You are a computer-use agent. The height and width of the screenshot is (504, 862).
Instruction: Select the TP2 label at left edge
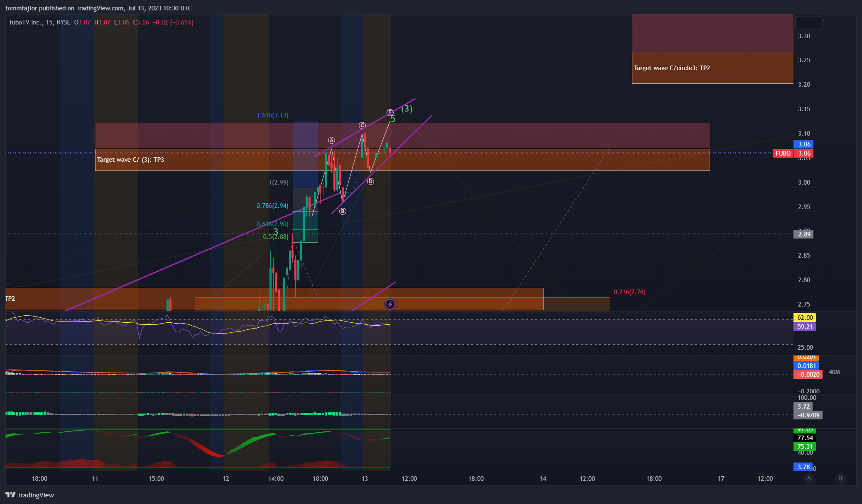pyautogui.click(x=10, y=299)
